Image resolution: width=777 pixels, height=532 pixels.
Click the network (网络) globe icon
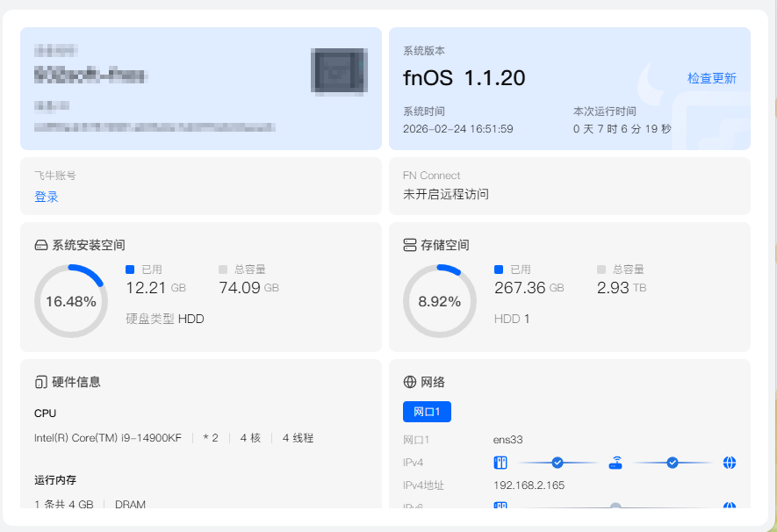[409, 382]
